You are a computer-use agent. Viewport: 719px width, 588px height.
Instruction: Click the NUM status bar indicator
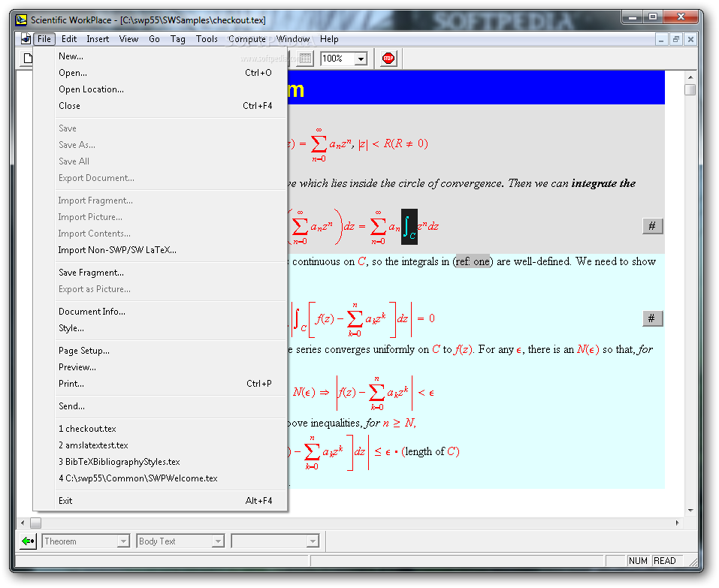[x=638, y=561]
